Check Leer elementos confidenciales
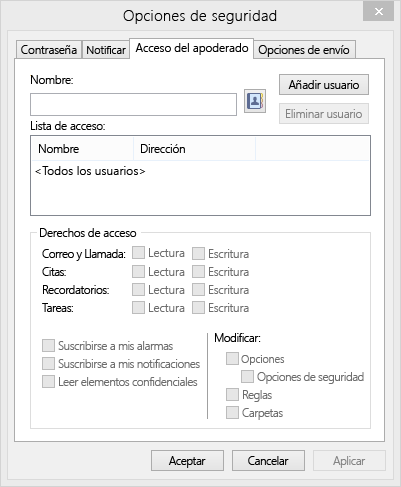Viewport: 401px width, 487px height. [48, 382]
